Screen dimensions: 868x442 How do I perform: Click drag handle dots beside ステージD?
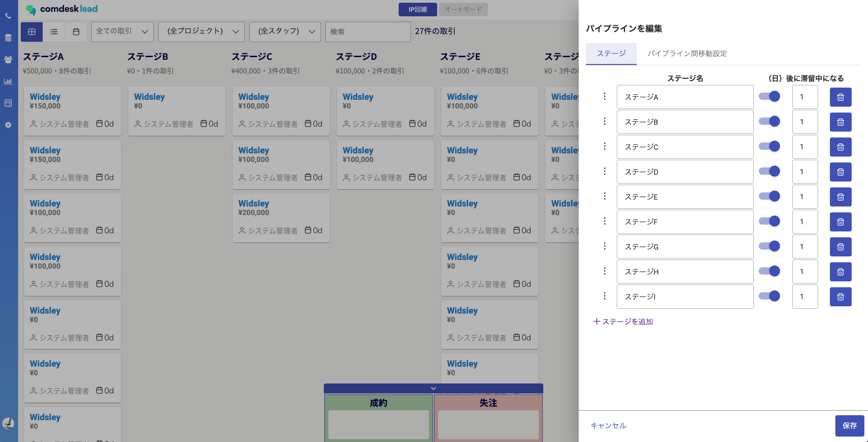pyautogui.click(x=605, y=171)
